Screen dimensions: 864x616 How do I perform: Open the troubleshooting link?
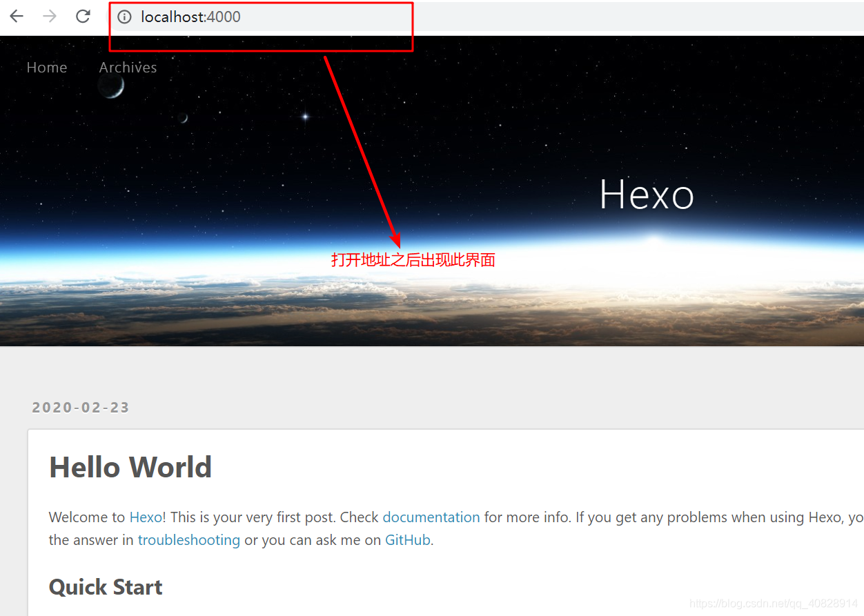coord(189,540)
